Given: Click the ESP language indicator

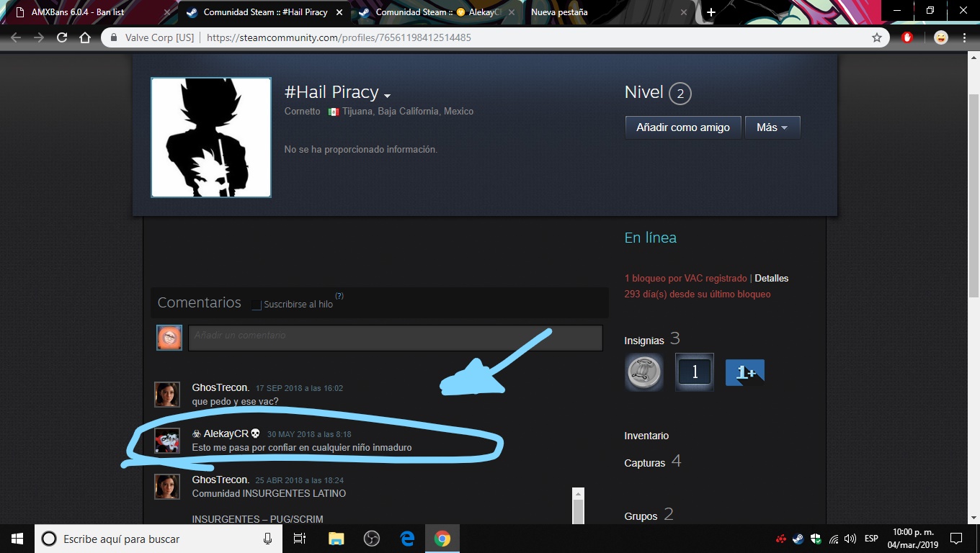Looking at the screenshot, I should click(871, 539).
